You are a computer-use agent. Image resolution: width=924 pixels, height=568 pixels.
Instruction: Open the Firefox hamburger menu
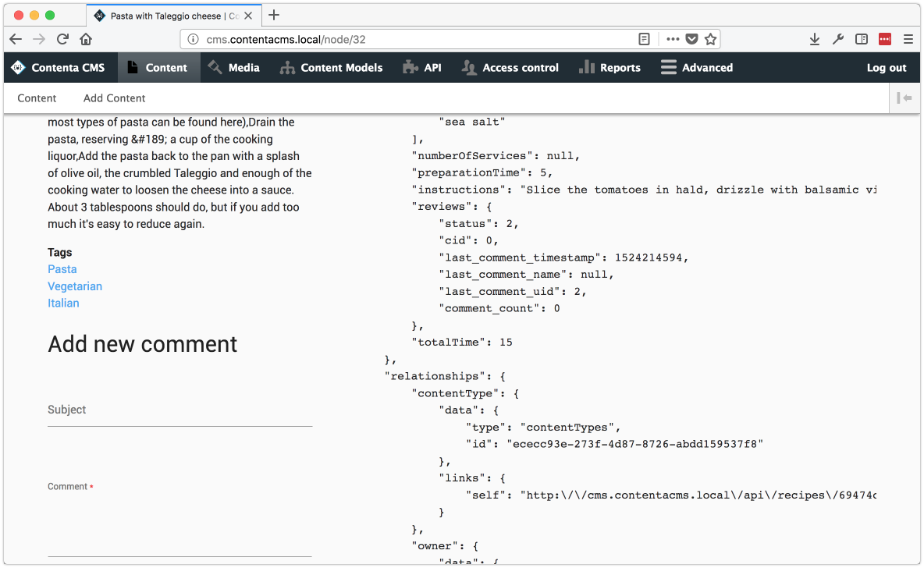pyautogui.click(x=908, y=40)
